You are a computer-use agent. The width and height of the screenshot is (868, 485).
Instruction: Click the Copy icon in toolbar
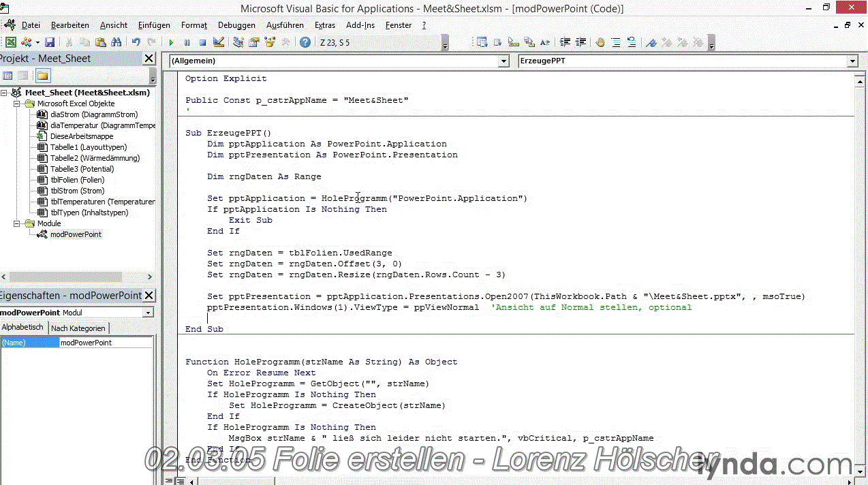click(84, 42)
